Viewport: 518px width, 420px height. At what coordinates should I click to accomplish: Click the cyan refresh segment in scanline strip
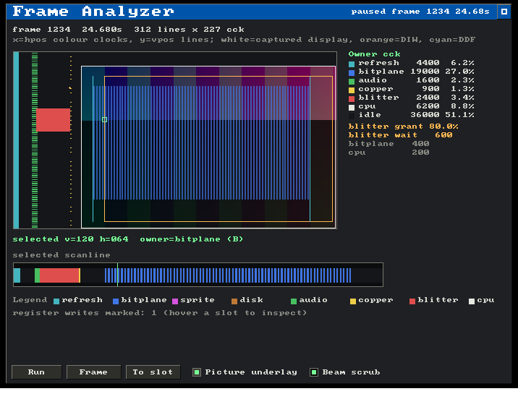(17, 275)
